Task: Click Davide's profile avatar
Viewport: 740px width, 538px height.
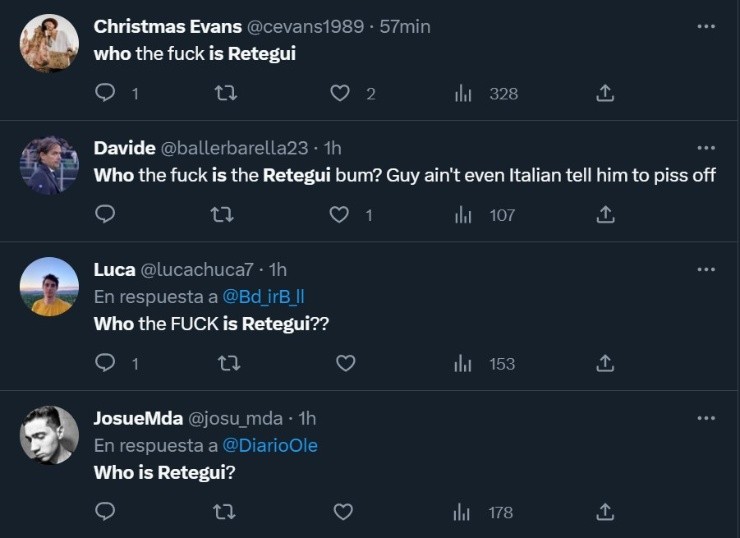Action: click(x=49, y=165)
